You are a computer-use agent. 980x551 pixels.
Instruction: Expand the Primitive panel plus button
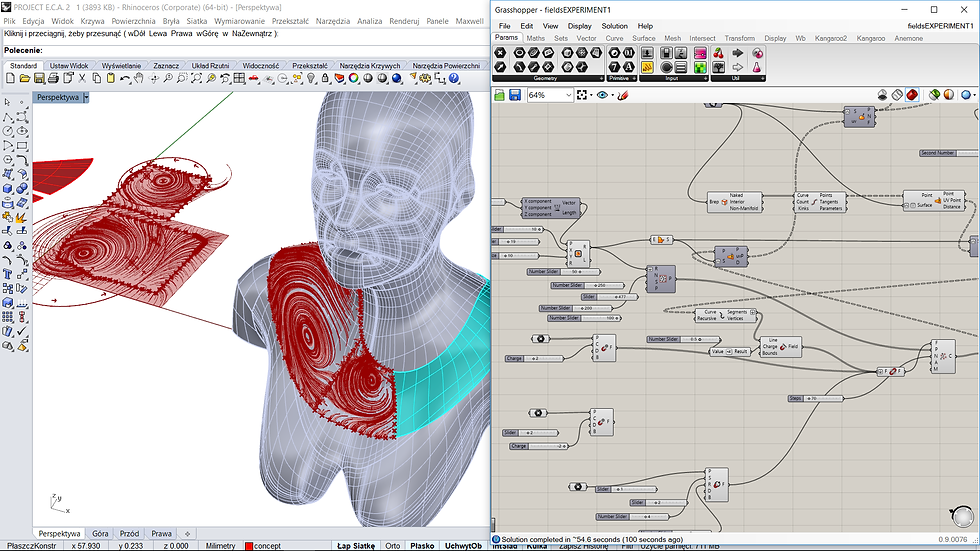[634, 78]
